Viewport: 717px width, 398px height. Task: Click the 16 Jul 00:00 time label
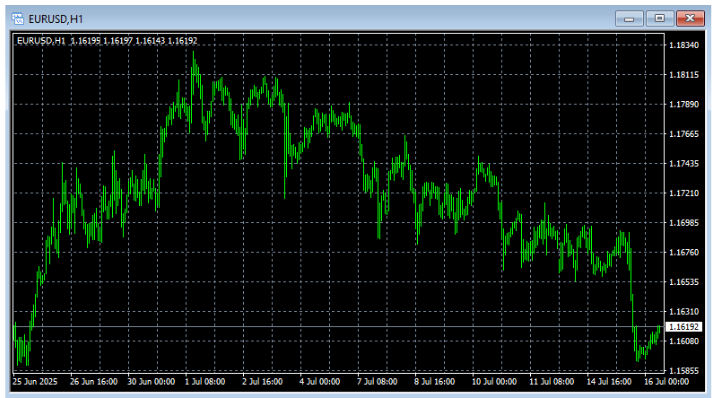coord(666,382)
